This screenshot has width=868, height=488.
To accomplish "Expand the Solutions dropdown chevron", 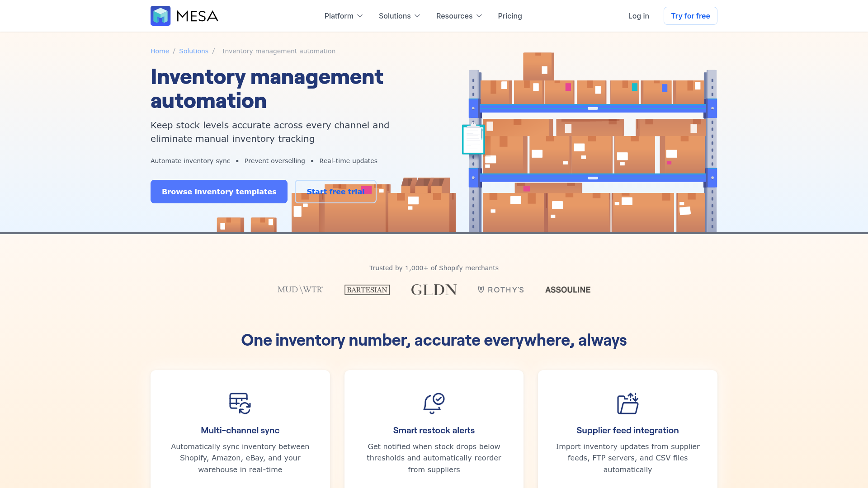I will click(417, 16).
